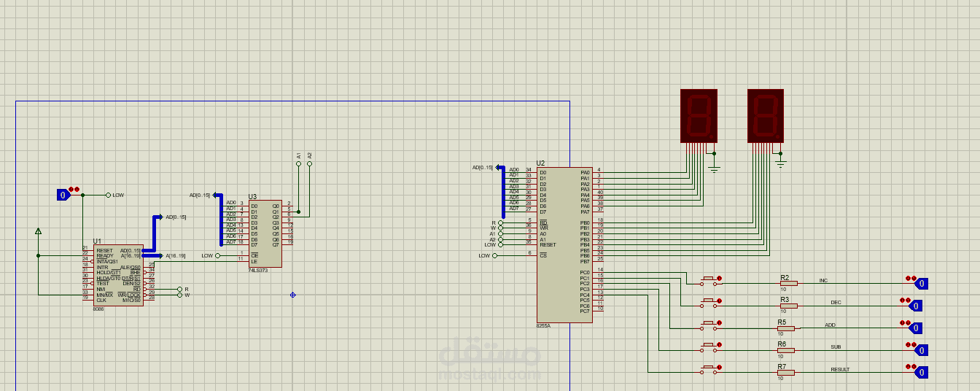Select resistor R6 on the SUB line
The height and width of the screenshot is (391, 980).
(786, 350)
